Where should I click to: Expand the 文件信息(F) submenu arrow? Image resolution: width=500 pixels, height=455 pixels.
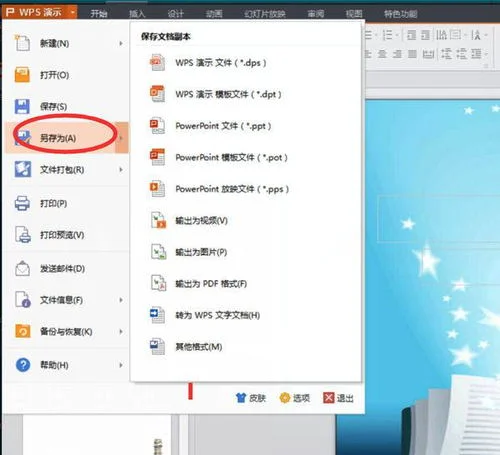[121, 300]
